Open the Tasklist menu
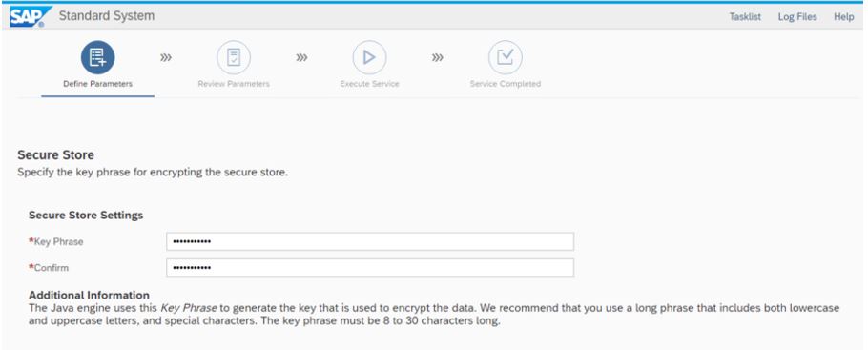 pyautogui.click(x=745, y=16)
